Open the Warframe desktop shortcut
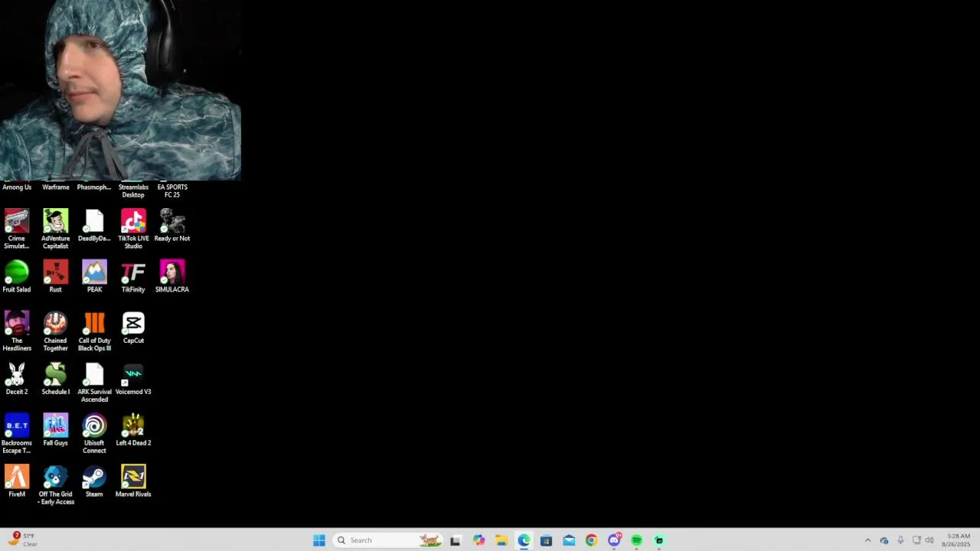 tap(55, 187)
